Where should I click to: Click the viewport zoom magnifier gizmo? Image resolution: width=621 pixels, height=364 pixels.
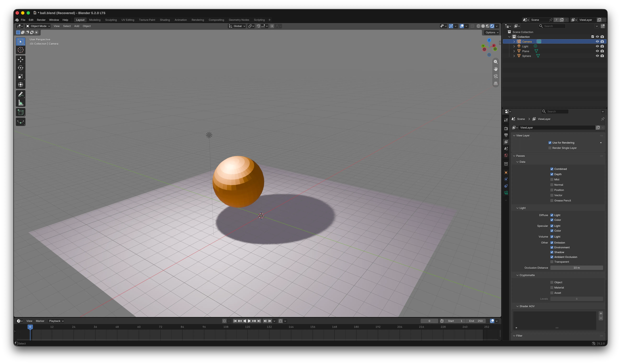(496, 62)
